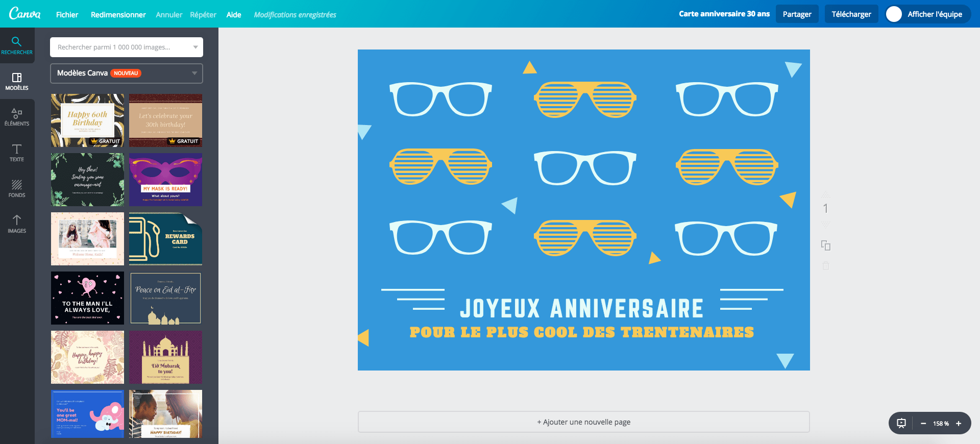Select the My Mask Is Ready template
This screenshot has height=444, width=980.
click(165, 180)
